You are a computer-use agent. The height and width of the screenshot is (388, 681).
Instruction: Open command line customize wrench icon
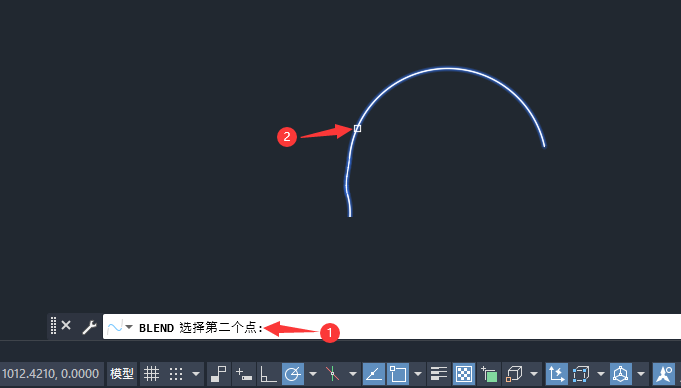[x=89, y=327]
